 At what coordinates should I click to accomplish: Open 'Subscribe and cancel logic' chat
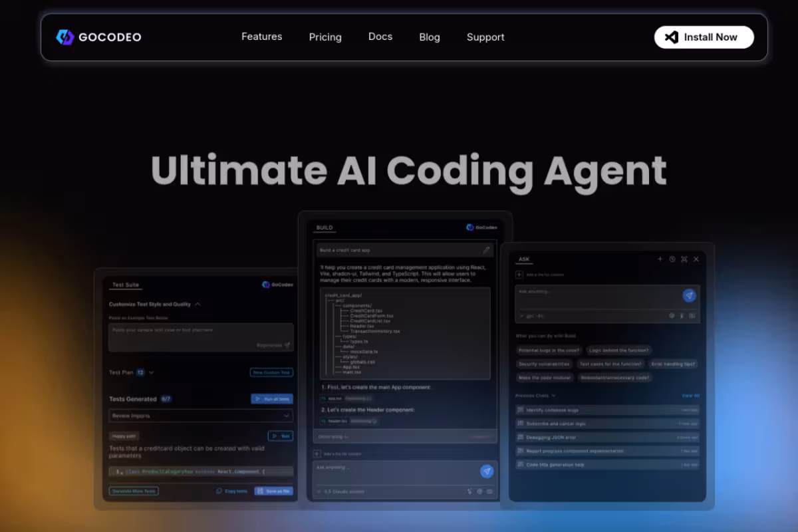click(607, 424)
